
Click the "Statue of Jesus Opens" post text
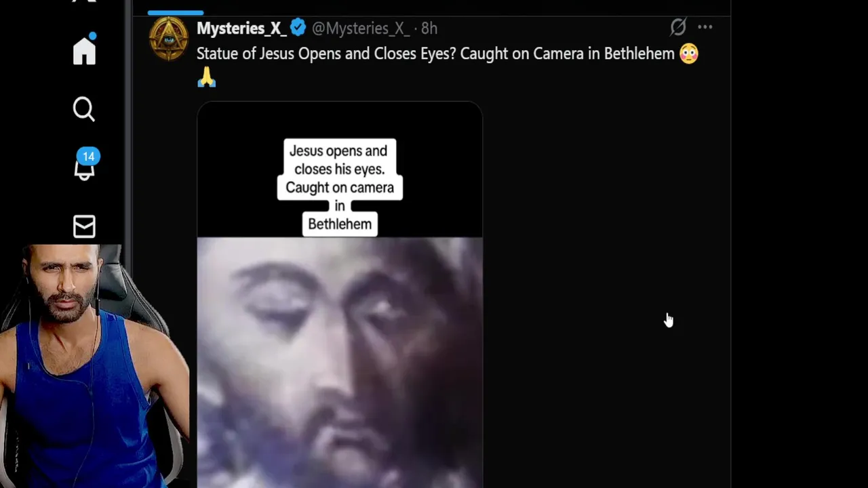434,54
